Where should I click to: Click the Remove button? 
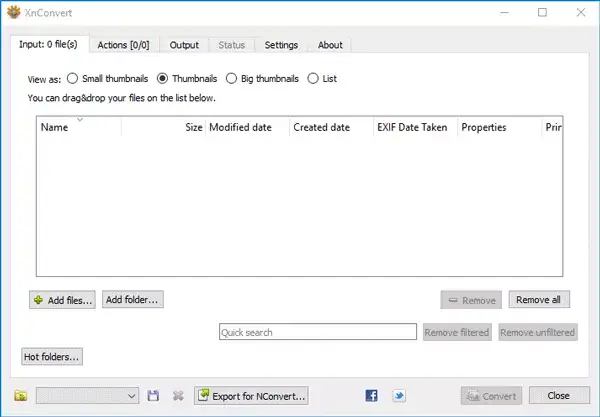coord(471,300)
